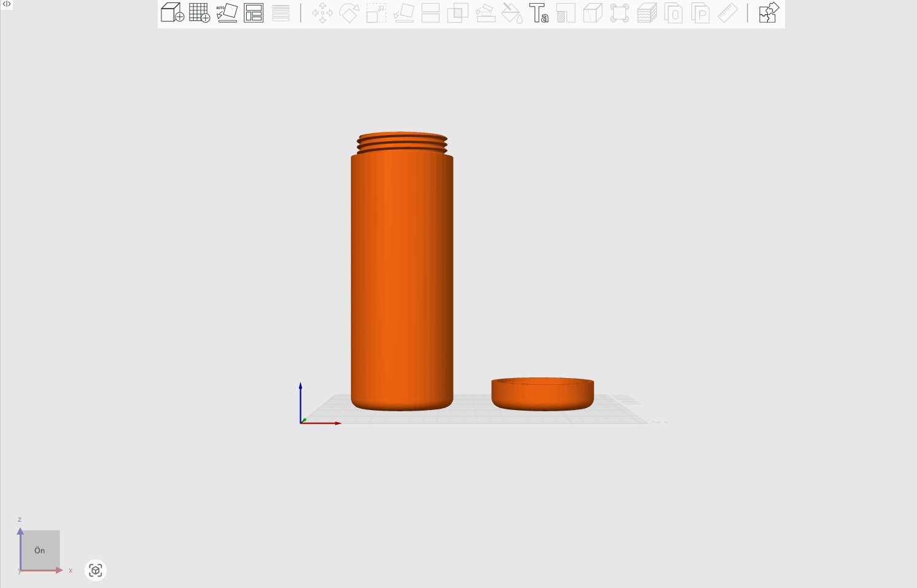
Task: Select the tall orange threaded container model
Action: pos(402,271)
